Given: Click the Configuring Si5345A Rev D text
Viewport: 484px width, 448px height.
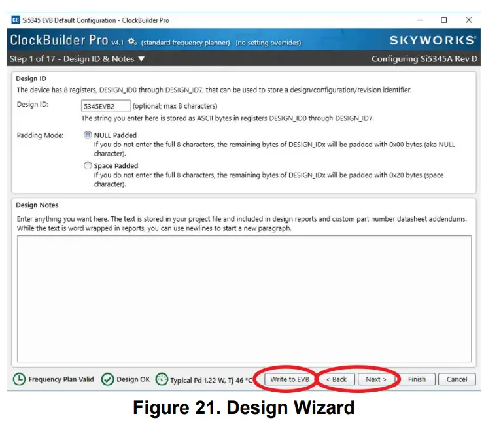Looking at the screenshot, I should click(x=424, y=59).
